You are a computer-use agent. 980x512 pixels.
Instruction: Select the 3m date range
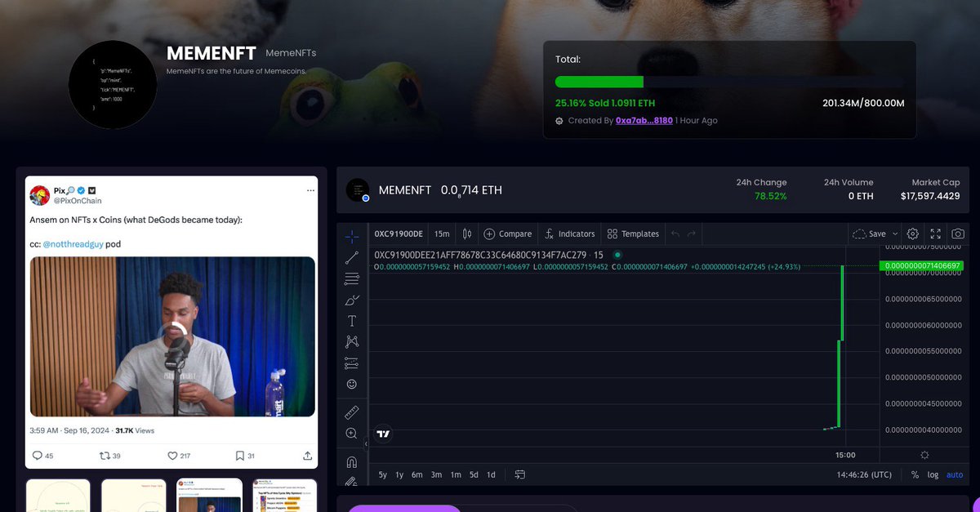coord(436,474)
